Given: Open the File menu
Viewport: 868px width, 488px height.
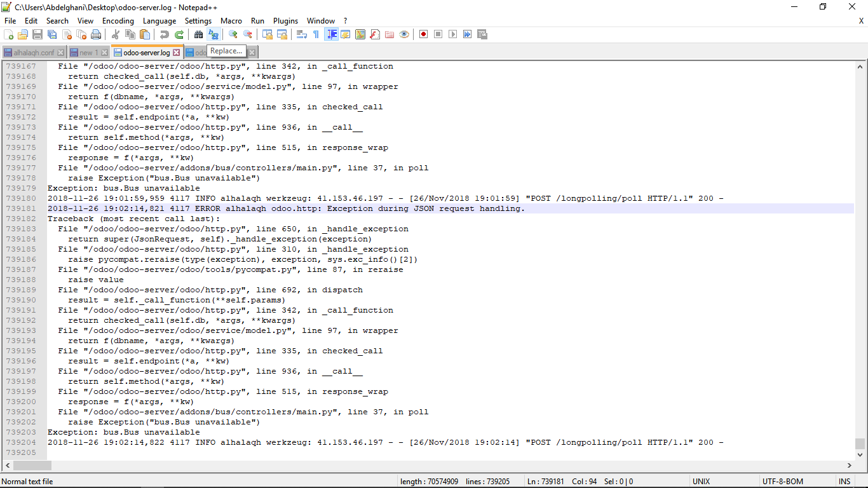Looking at the screenshot, I should tap(10, 21).
